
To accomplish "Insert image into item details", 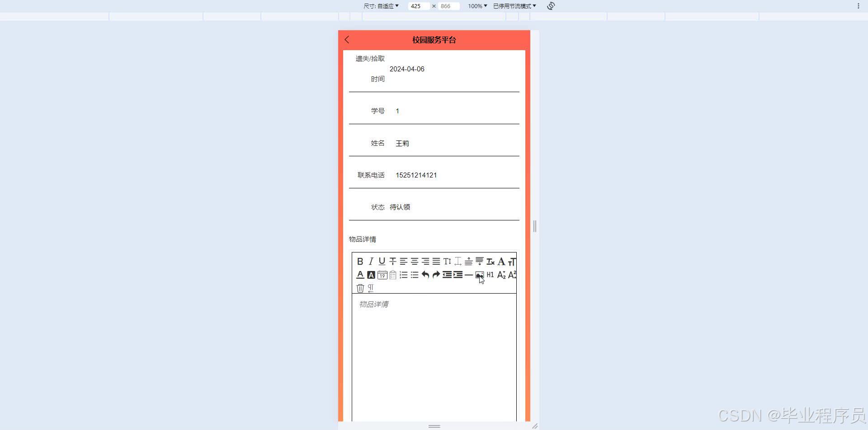I will click(x=479, y=275).
